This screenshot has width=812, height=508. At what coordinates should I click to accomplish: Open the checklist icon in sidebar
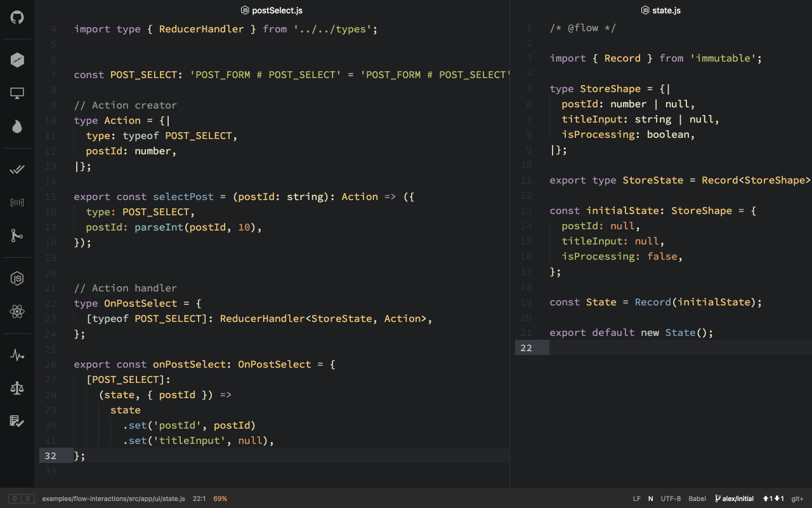click(17, 420)
